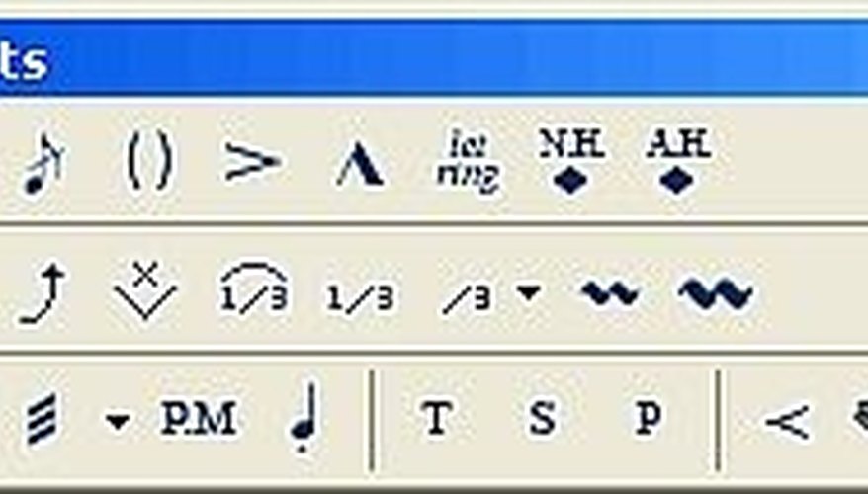Apply the heavy accent caret symbol

click(x=360, y=164)
